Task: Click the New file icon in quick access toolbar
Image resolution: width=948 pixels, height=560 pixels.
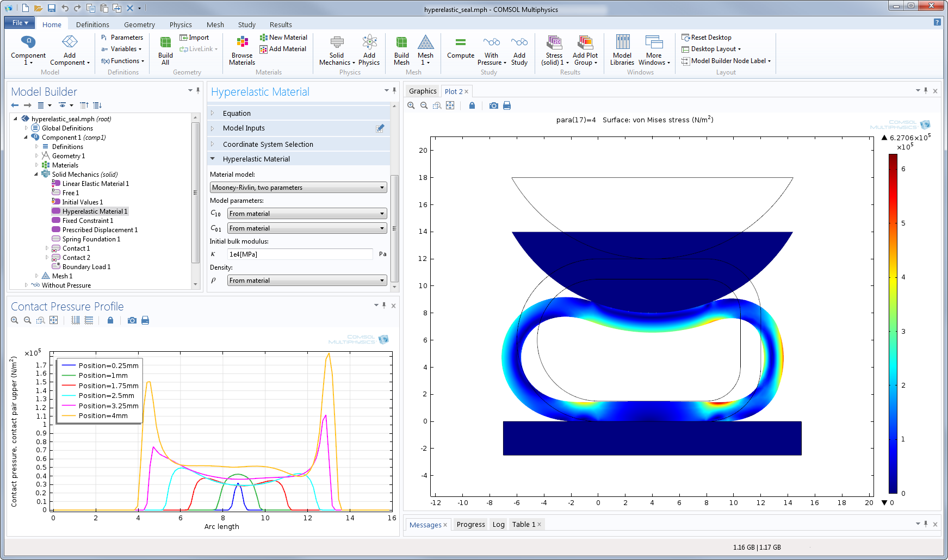Action: 25,8
